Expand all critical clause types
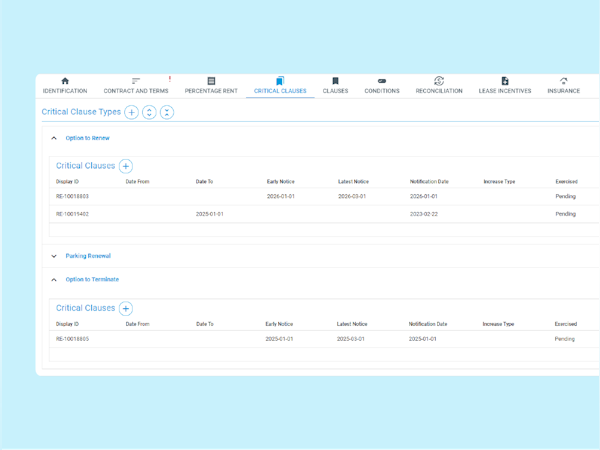 [149, 112]
